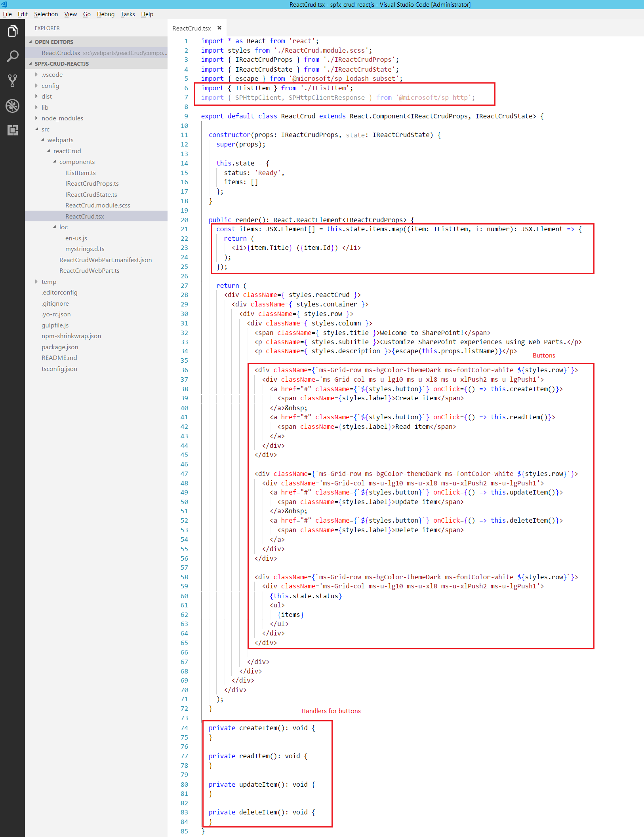The height and width of the screenshot is (837, 644).
Task: Collapse the SPFX-CRUD-REACTJS project section
Action: click(61, 64)
